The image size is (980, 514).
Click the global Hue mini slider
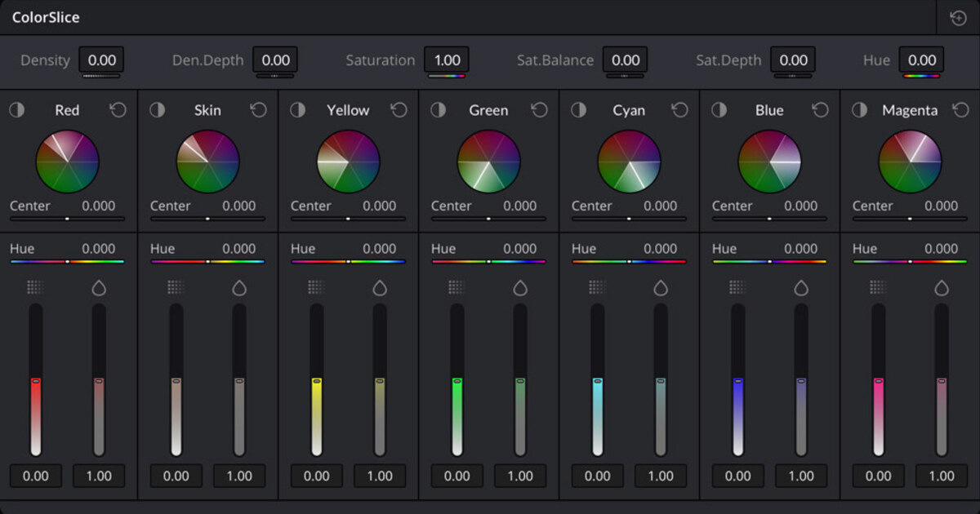coord(922,76)
